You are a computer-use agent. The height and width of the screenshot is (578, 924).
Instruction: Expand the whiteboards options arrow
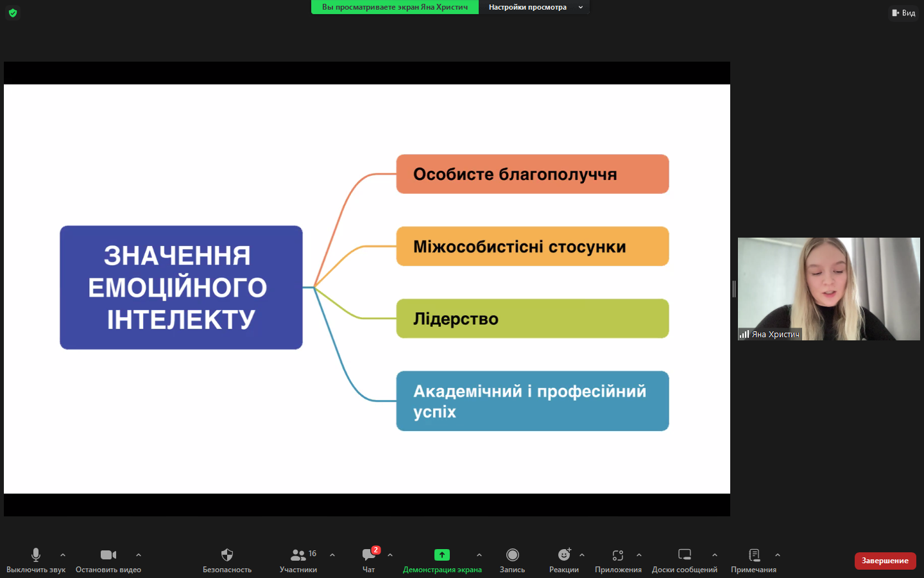(715, 555)
